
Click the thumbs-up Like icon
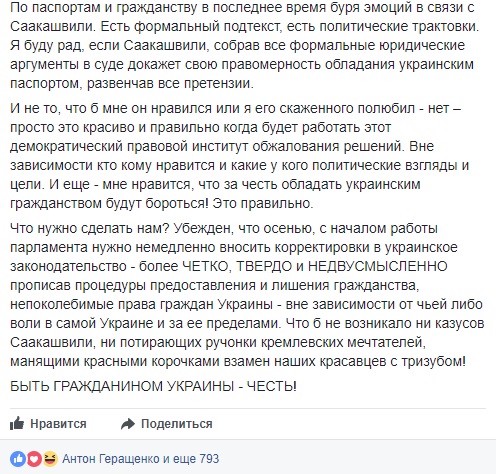point(17,423)
